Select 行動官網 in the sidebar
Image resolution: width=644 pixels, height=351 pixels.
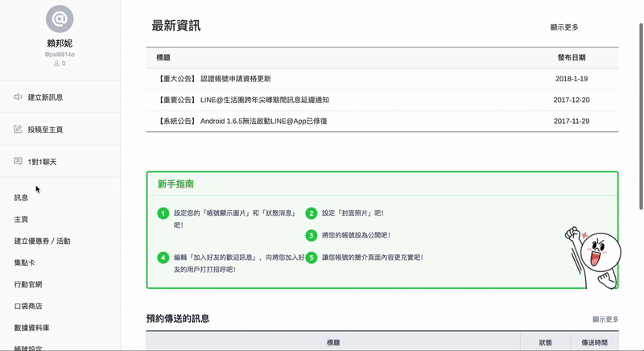pyautogui.click(x=28, y=284)
